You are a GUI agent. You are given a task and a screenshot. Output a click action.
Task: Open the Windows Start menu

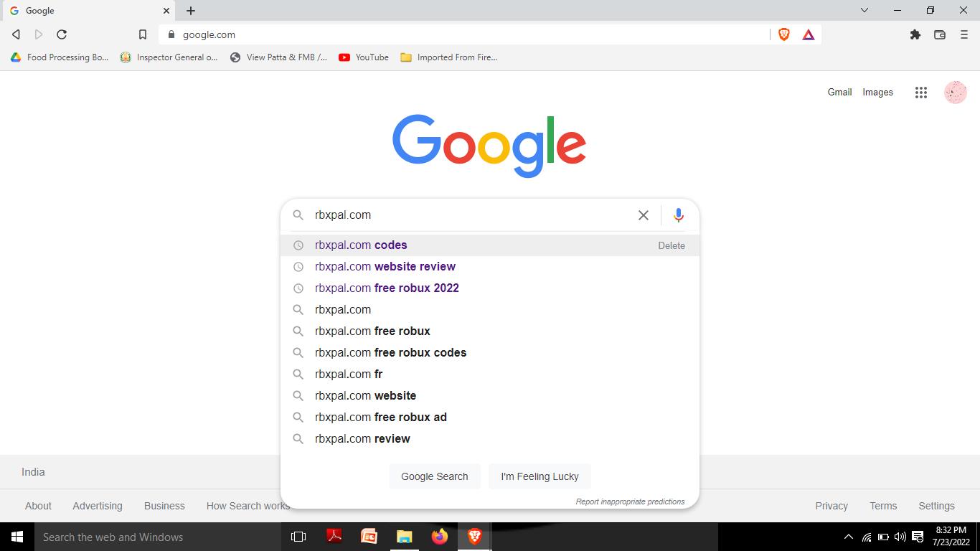point(17,537)
